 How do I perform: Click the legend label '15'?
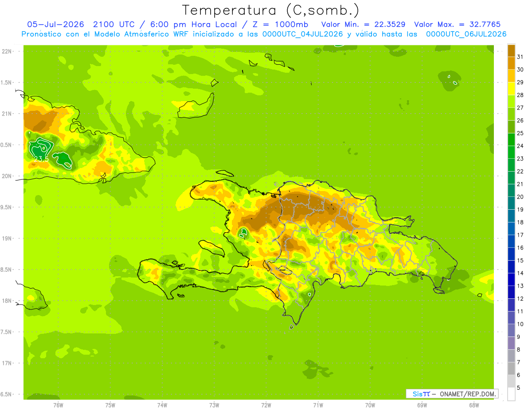pos(520,260)
